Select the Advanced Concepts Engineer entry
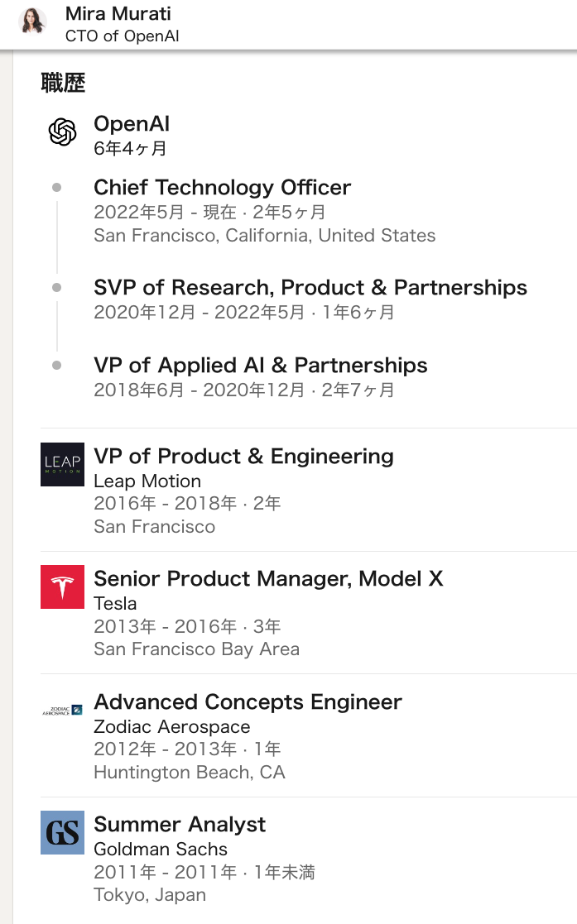 point(248,702)
